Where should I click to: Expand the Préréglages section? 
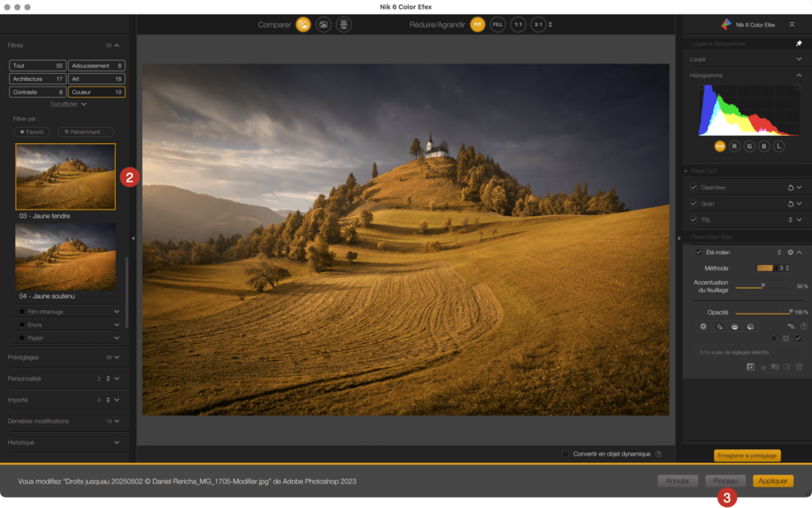[117, 357]
